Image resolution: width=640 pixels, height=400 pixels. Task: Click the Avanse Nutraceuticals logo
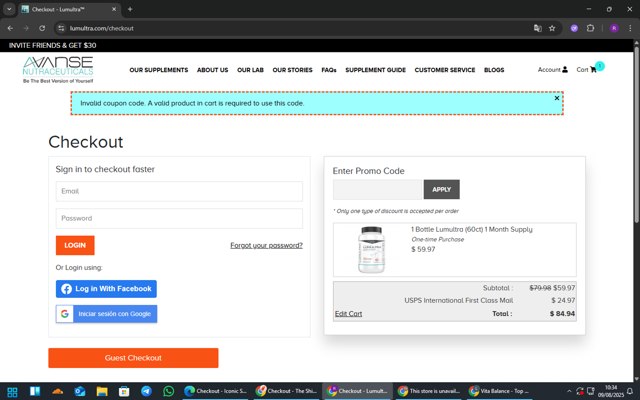pyautogui.click(x=58, y=69)
